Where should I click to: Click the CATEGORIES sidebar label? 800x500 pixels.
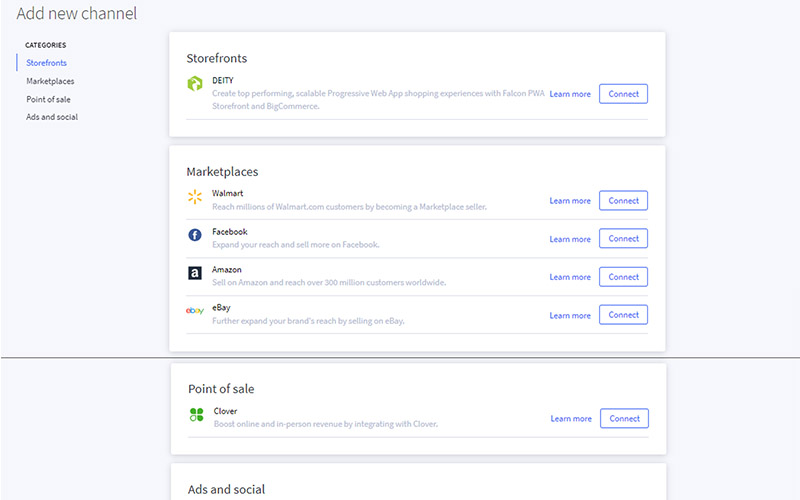(46, 45)
